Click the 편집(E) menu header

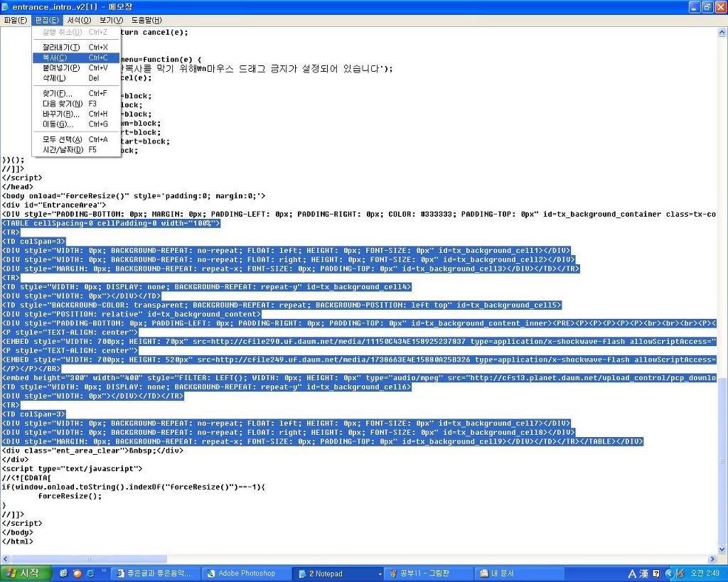coord(47,20)
